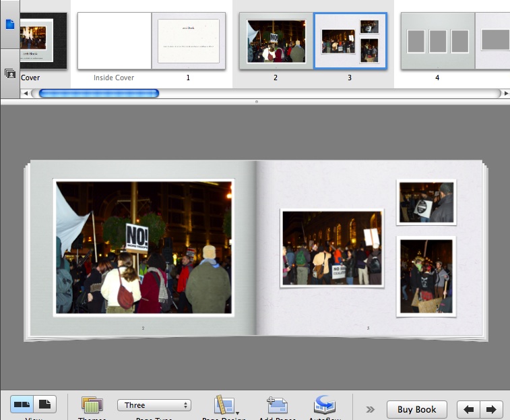
Task: Select page 1 thumbnail
Action: 189,40
